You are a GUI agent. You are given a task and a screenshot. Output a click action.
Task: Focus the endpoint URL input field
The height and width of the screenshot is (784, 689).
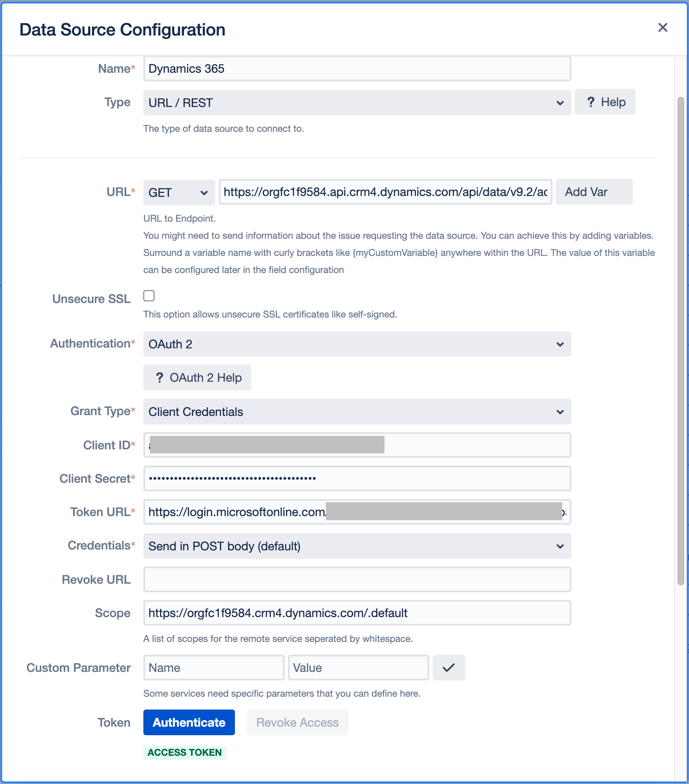click(x=385, y=192)
